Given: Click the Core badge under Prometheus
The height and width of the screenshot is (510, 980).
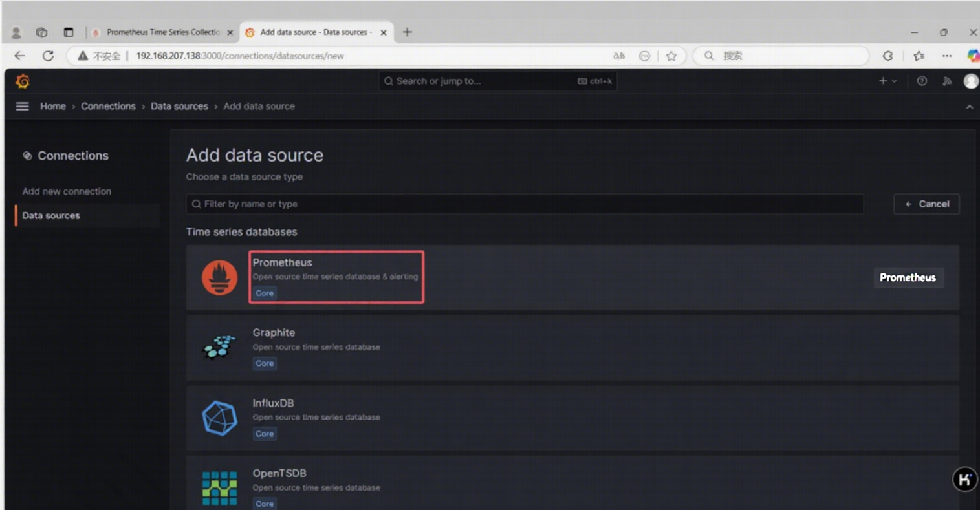Looking at the screenshot, I should (x=265, y=293).
